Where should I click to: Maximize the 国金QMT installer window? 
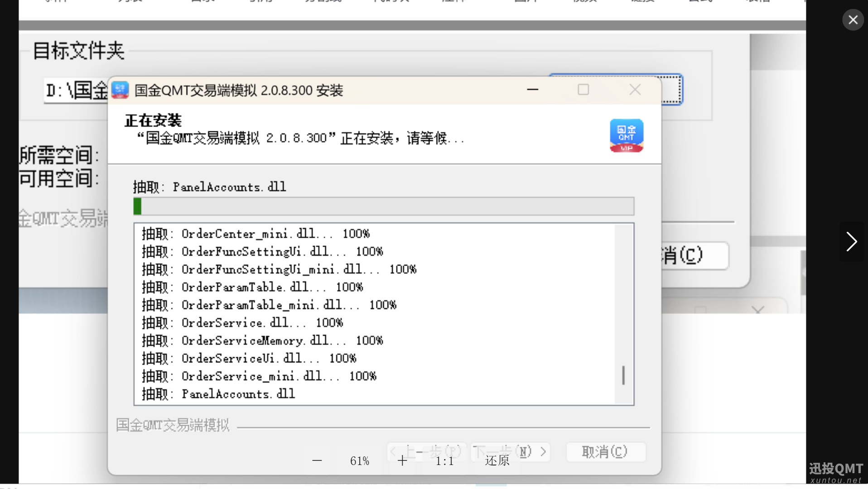coord(583,90)
